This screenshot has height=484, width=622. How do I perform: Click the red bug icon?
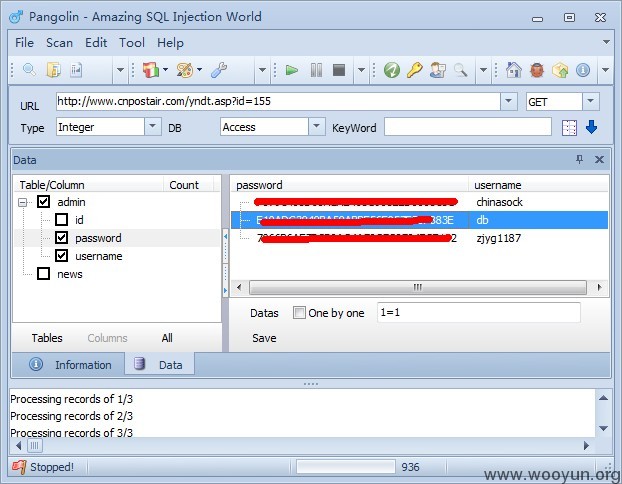(x=537, y=70)
